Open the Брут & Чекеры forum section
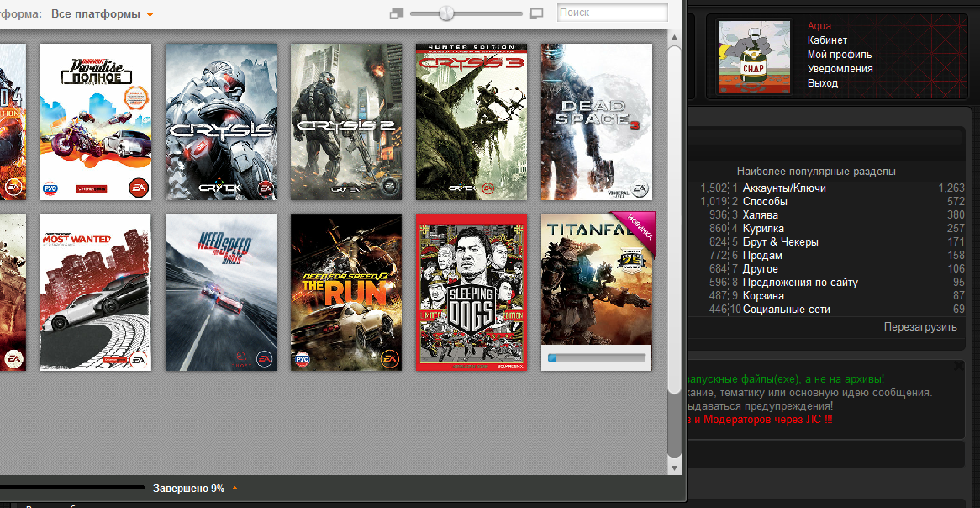The width and height of the screenshot is (980, 508). pyautogui.click(x=781, y=242)
